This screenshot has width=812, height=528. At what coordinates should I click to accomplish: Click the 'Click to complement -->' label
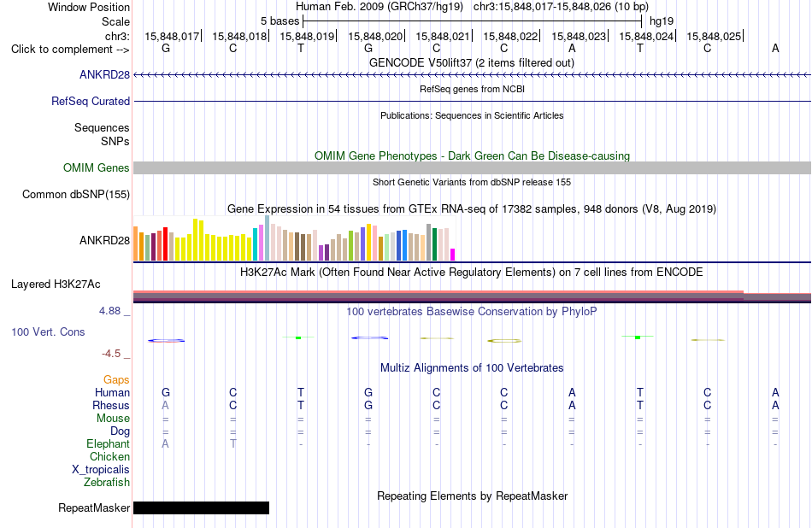[70, 50]
